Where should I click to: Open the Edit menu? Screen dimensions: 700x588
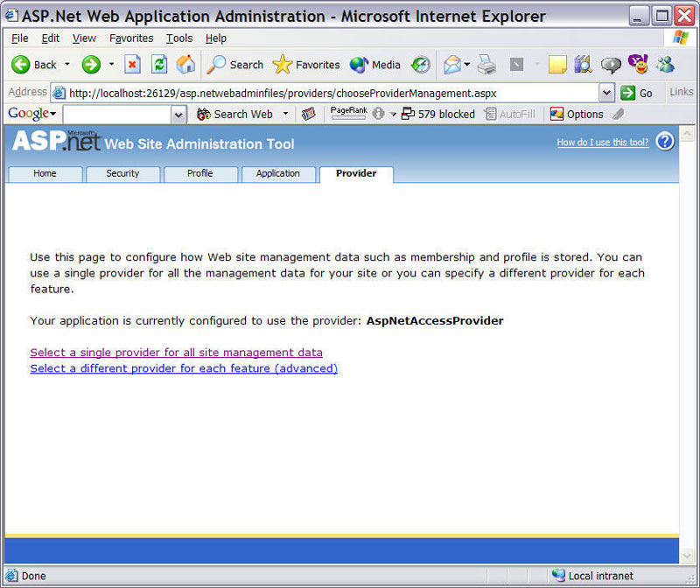[x=51, y=38]
